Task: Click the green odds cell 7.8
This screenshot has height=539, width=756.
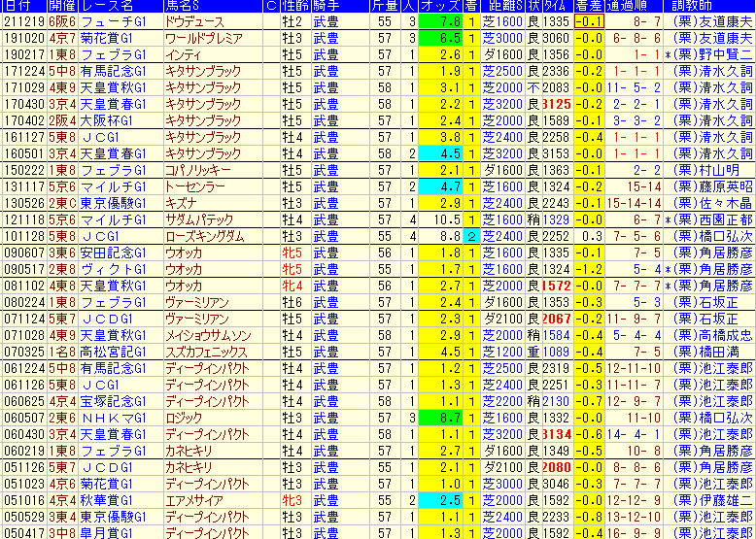Action: pos(440,21)
